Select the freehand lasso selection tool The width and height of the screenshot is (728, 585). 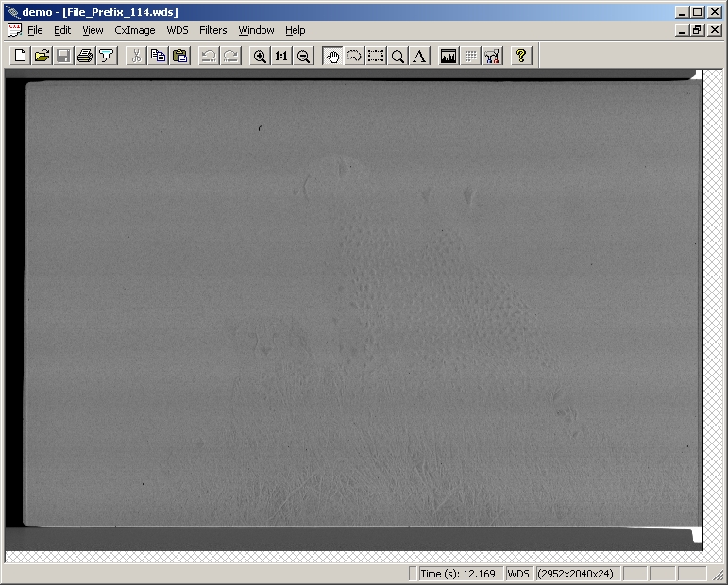point(354,56)
